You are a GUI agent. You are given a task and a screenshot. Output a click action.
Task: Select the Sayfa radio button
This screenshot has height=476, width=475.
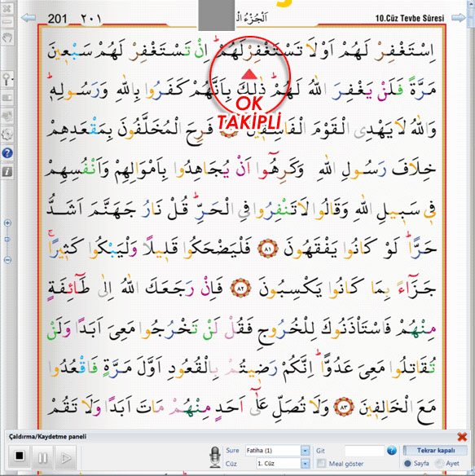tap(408, 463)
